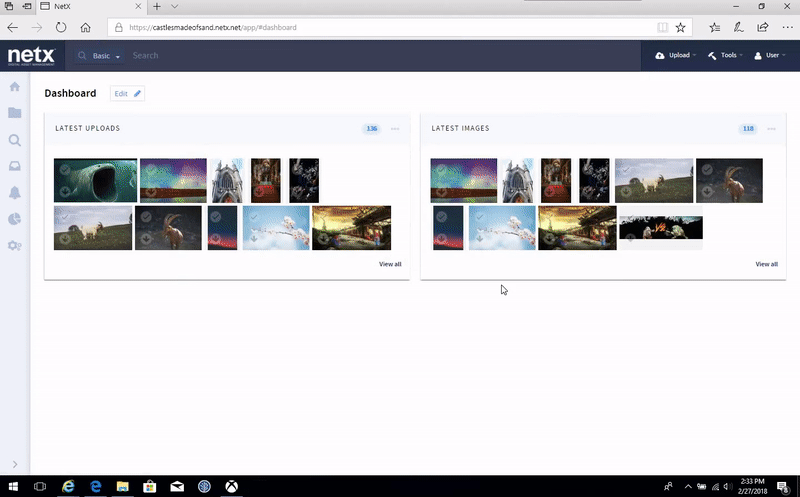800x497 pixels.
Task: Open the folders icon in the sidebar
Action: [15, 113]
